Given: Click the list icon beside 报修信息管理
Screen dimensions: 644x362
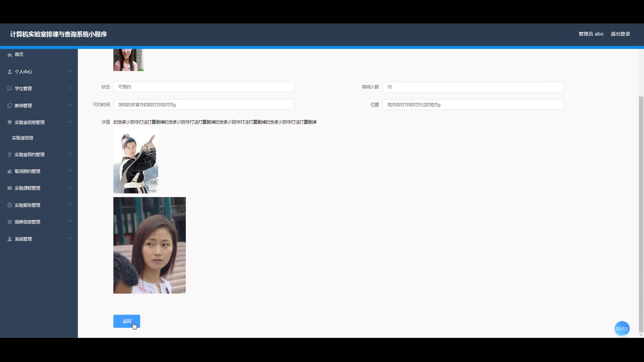Looking at the screenshot, I should pos(10,222).
